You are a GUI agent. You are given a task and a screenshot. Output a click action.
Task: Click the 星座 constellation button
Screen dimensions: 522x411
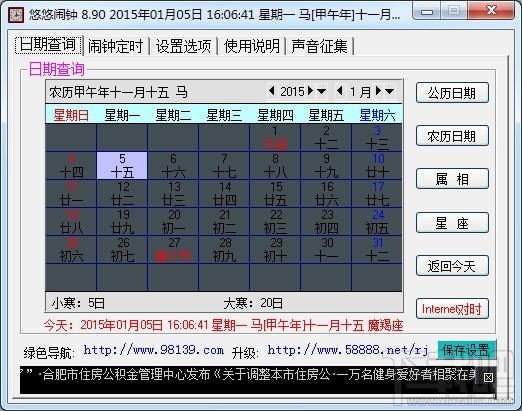(x=452, y=223)
